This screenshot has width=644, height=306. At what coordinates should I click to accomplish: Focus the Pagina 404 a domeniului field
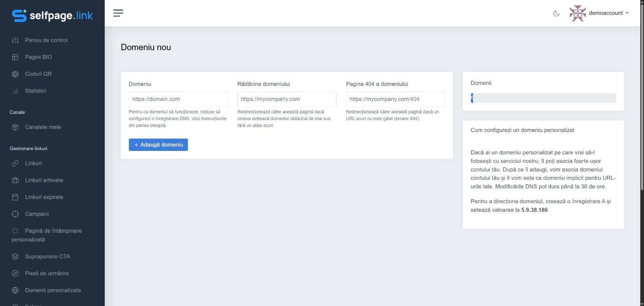pyautogui.click(x=396, y=99)
